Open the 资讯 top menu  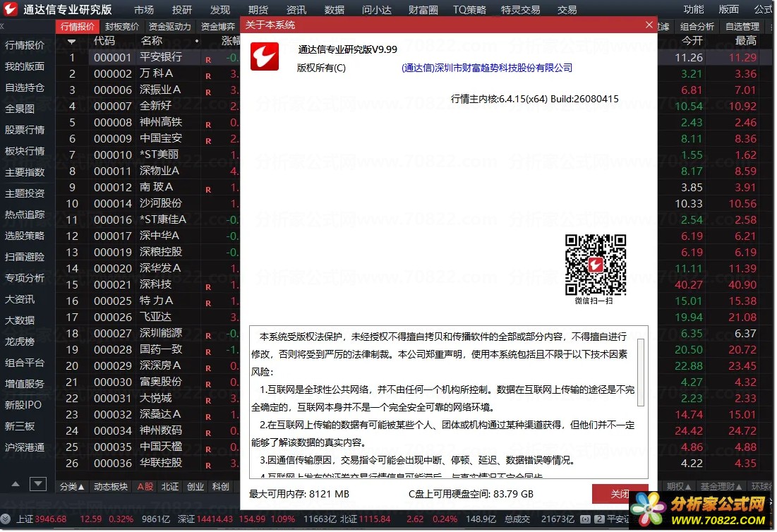pyautogui.click(x=296, y=9)
